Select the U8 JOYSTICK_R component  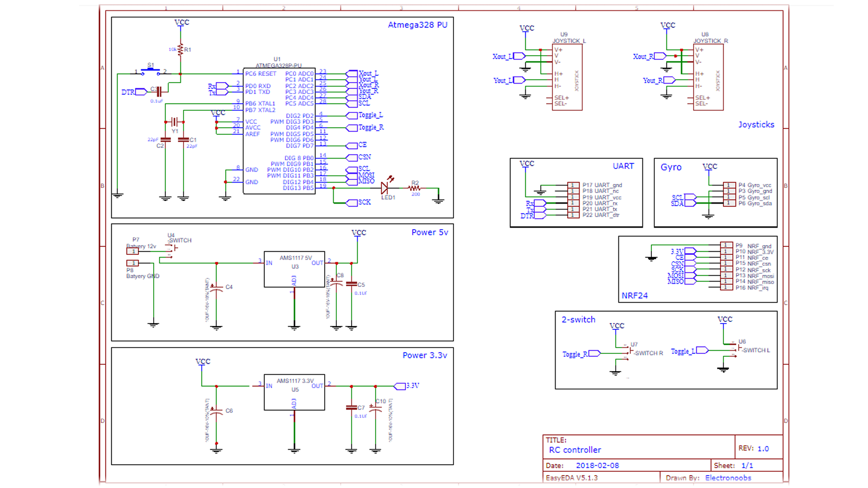708,77
